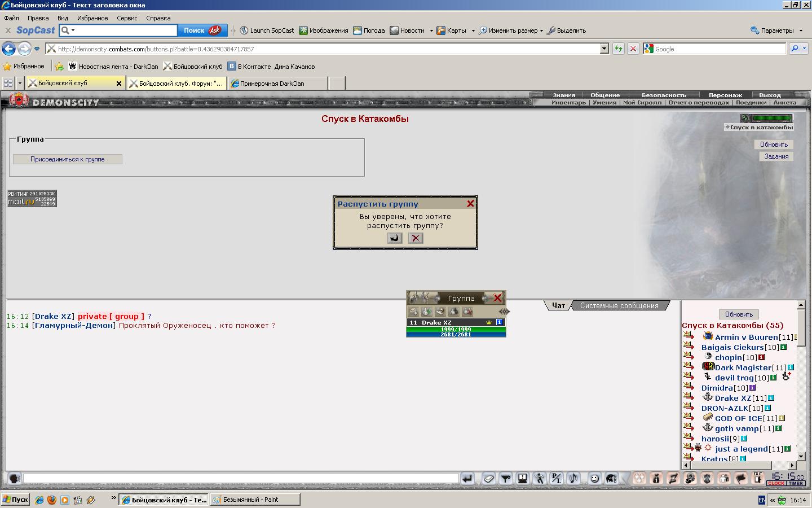
Task: Open Инвентарь submenu link
Action: (x=568, y=103)
